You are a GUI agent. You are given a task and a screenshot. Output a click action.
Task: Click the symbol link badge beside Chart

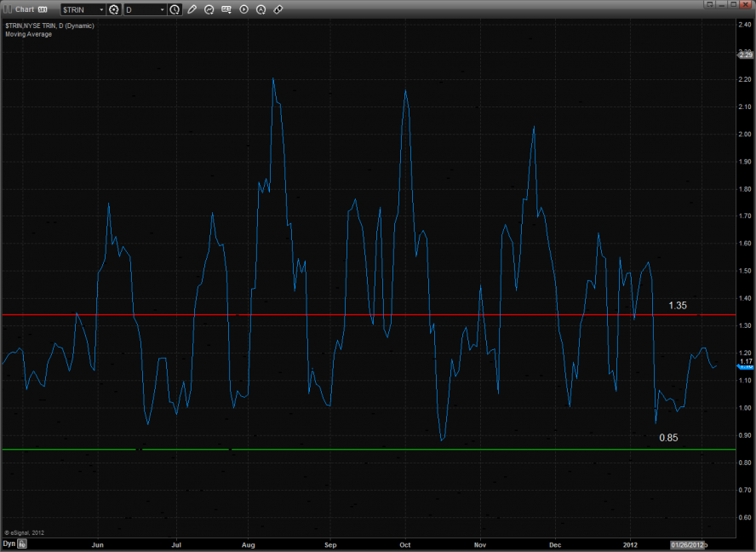pyautogui.click(x=43, y=9)
